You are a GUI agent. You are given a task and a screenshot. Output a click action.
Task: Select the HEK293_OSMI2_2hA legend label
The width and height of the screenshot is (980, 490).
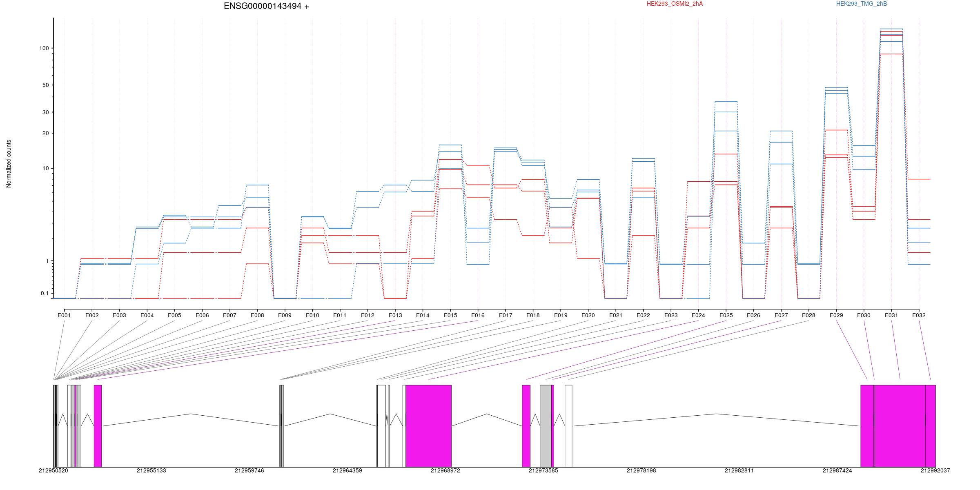pyautogui.click(x=675, y=4)
